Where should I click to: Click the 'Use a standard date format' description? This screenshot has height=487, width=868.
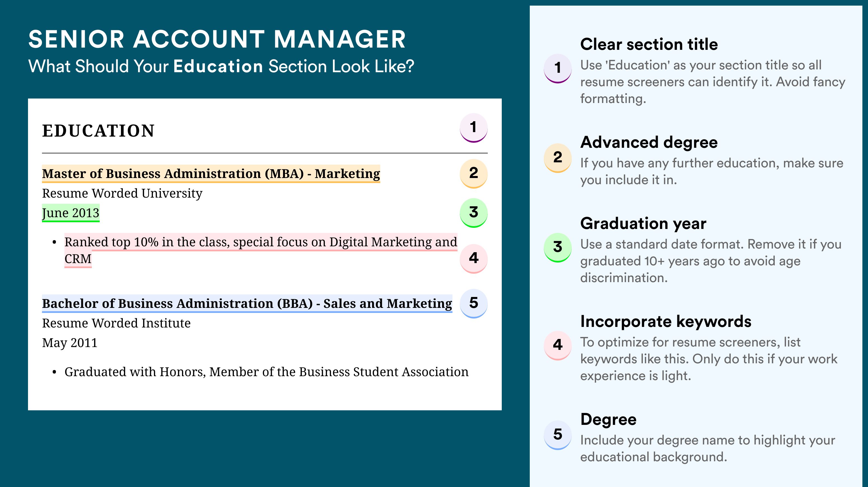tap(711, 261)
